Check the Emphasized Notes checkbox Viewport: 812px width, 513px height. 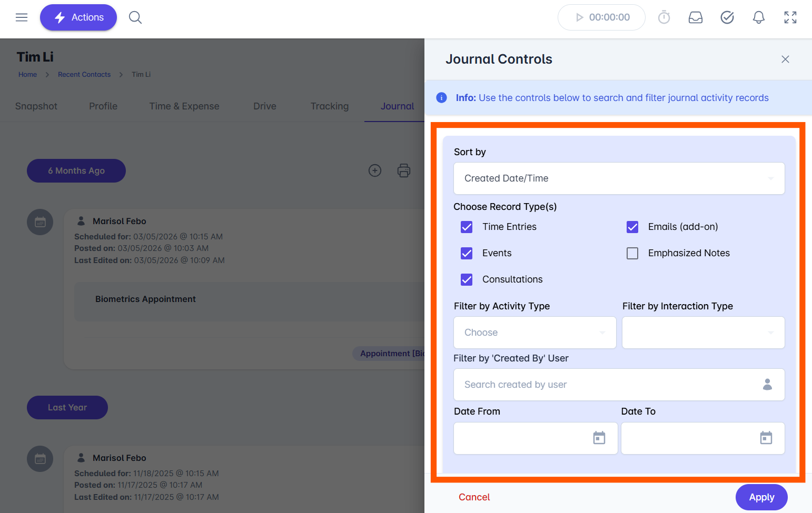[x=632, y=253]
